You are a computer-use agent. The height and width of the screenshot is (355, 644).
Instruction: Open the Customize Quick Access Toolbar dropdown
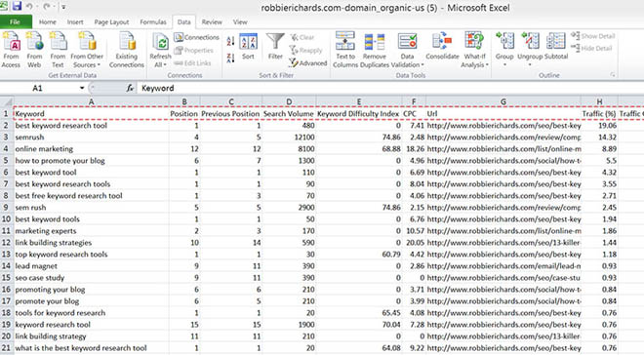(63, 7)
